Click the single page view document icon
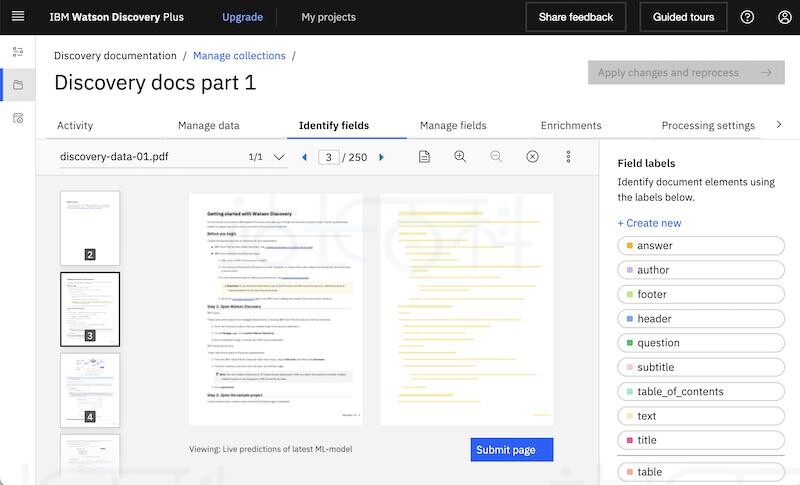 tap(424, 157)
